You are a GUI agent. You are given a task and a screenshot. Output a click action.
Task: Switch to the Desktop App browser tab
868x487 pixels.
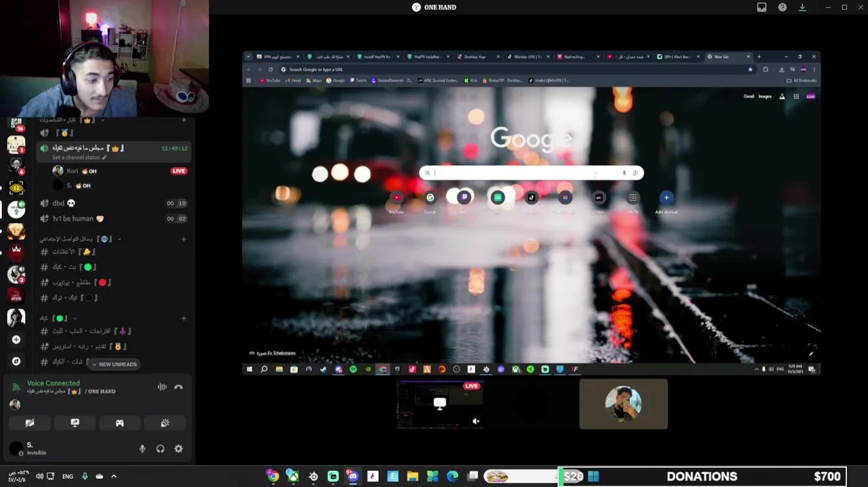pos(478,57)
